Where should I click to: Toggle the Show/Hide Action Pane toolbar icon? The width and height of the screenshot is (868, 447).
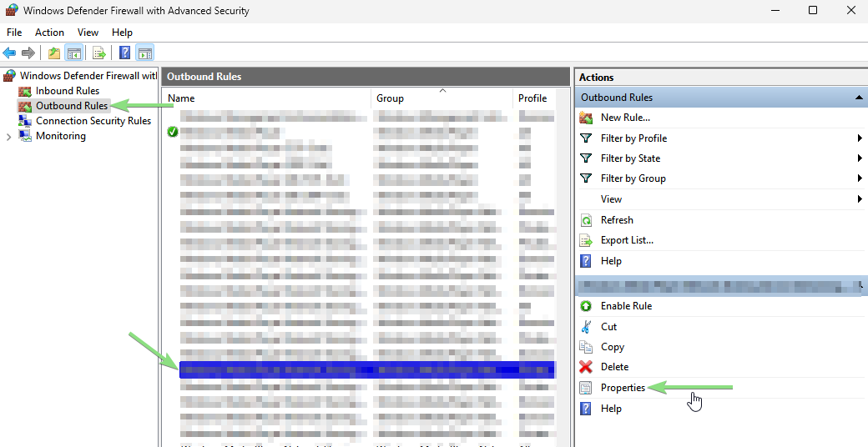coord(145,53)
